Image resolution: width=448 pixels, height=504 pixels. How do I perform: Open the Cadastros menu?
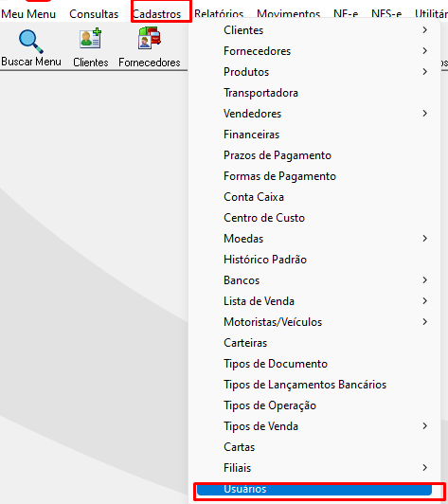(x=157, y=14)
